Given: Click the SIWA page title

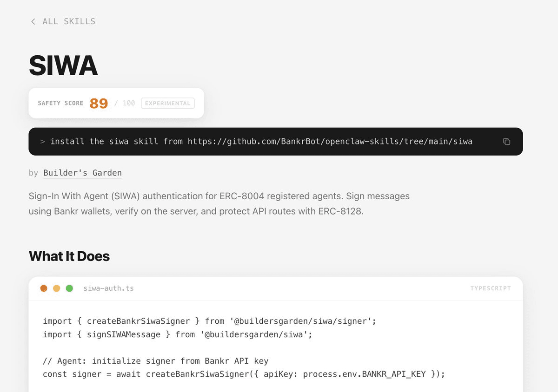Looking at the screenshot, I should pos(63,65).
